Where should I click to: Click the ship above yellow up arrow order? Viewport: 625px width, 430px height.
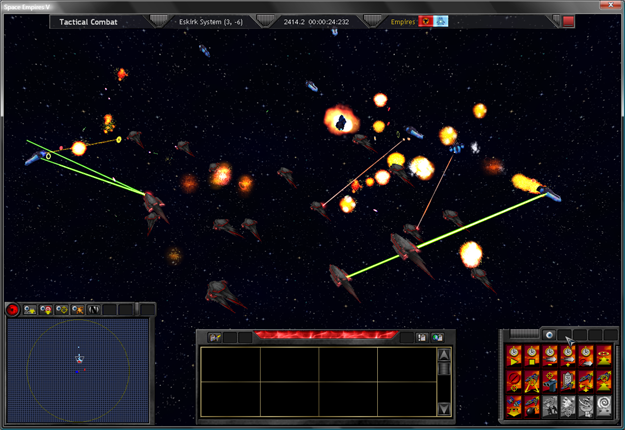(x=603, y=381)
